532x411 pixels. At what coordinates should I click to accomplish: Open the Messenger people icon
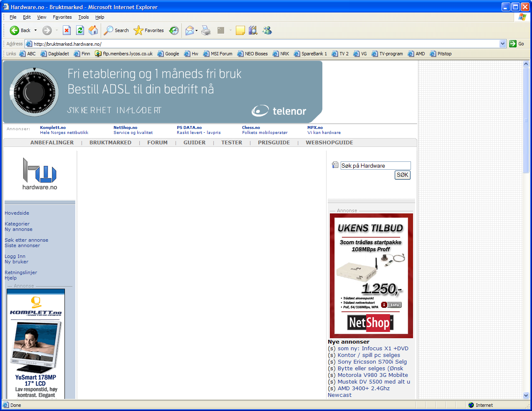coord(267,30)
